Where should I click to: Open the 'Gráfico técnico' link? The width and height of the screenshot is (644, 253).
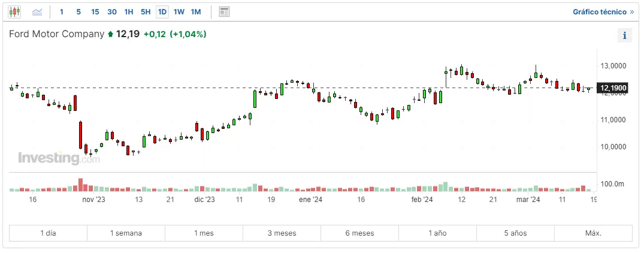pyautogui.click(x=599, y=11)
